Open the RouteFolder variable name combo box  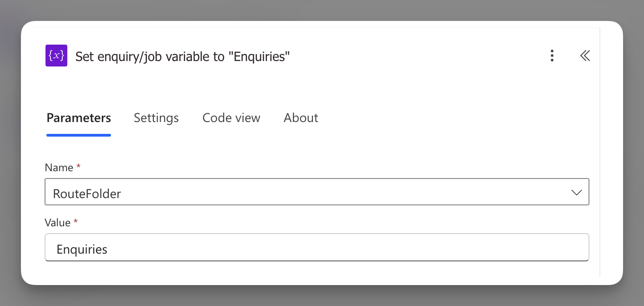click(309, 192)
